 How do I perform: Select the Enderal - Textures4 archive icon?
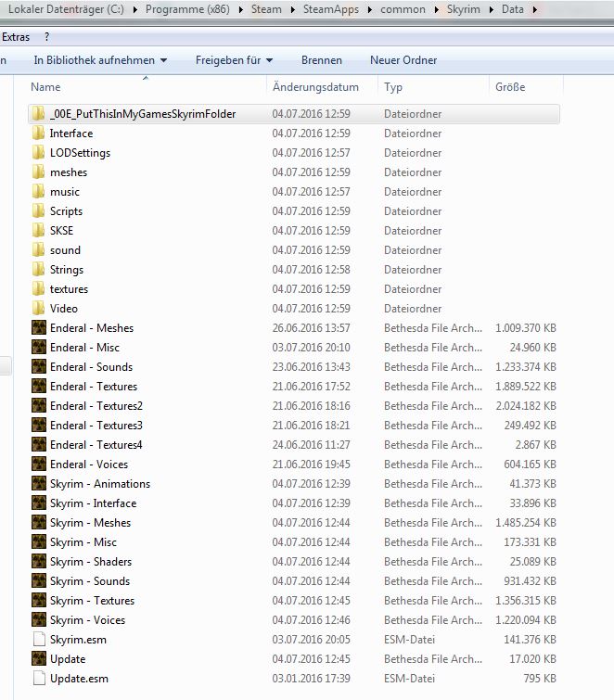[x=39, y=445]
